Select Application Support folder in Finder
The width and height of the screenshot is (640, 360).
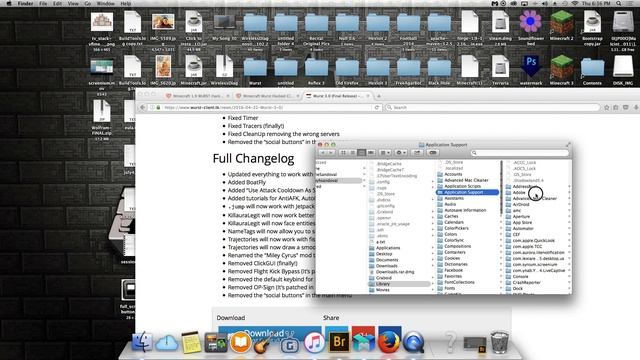pyautogui.click(x=467, y=192)
